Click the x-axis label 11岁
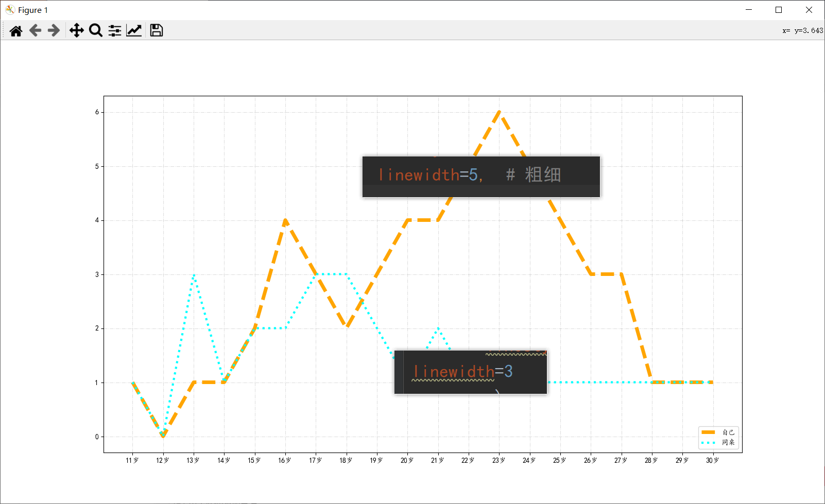The width and height of the screenshot is (825, 504). [x=132, y=460]
